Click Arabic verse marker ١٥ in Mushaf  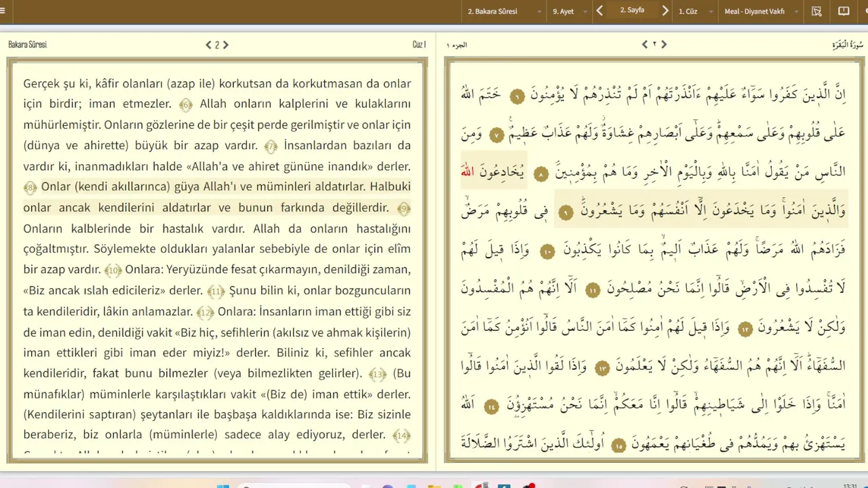click(618, 445)
